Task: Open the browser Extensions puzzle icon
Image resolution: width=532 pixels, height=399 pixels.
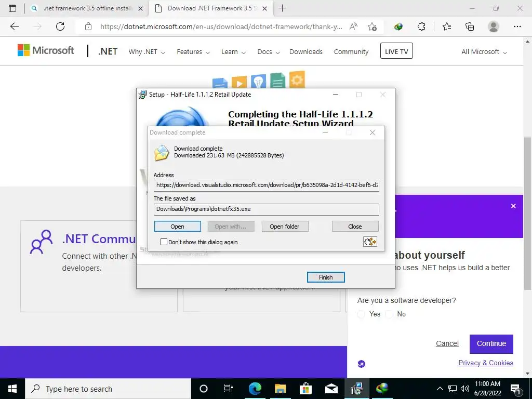Action: (x=421, y=26)
